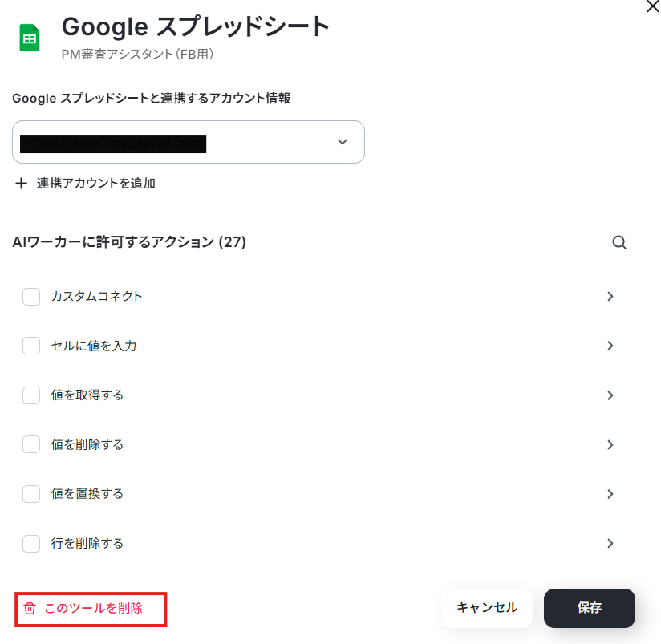Enable the セルに値を入力 checkbox
661x644 pixels.
(x=31, y=346)
